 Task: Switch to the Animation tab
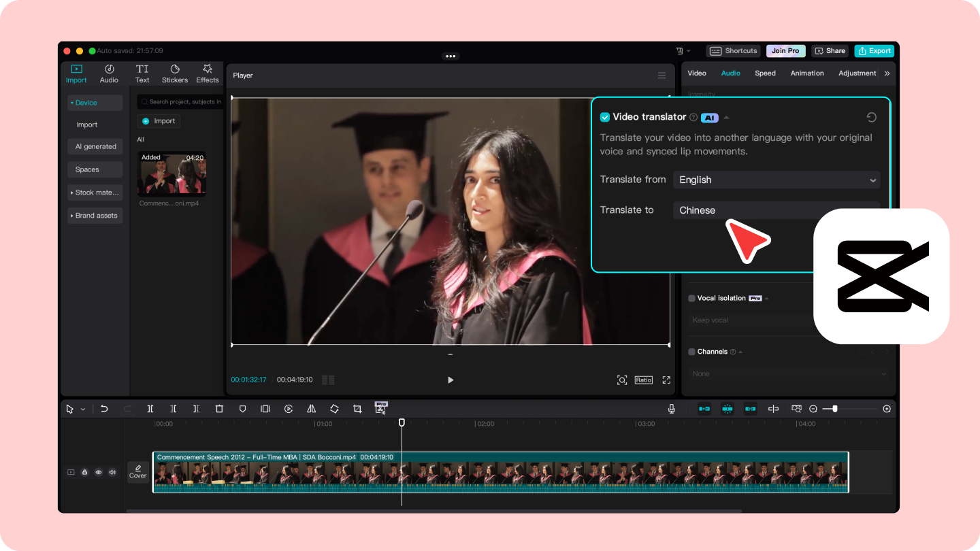[807, 73]
